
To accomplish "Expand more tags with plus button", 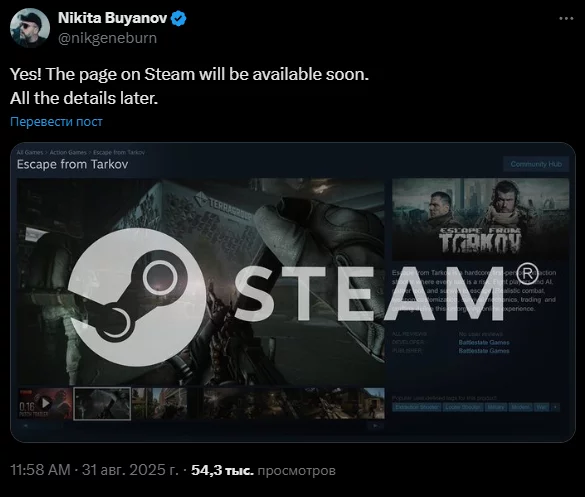I will click(556, 407).
